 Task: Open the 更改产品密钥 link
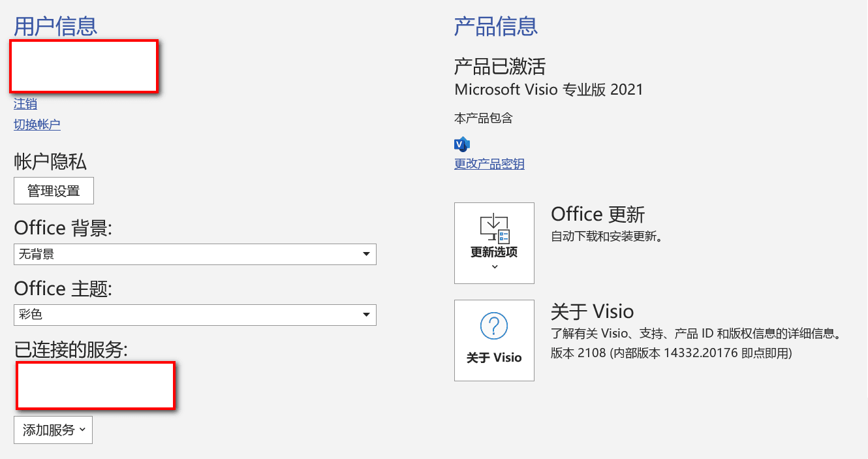489,164
